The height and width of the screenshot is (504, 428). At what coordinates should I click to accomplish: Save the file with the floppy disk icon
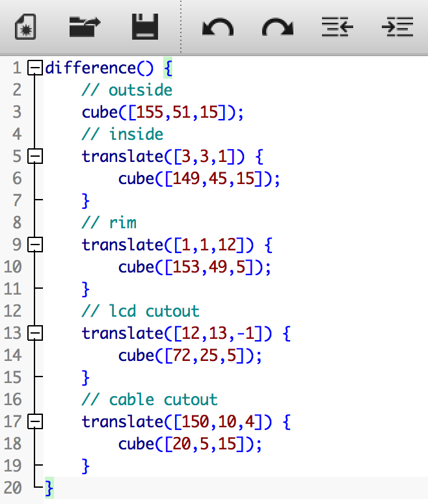pos(145,27)
